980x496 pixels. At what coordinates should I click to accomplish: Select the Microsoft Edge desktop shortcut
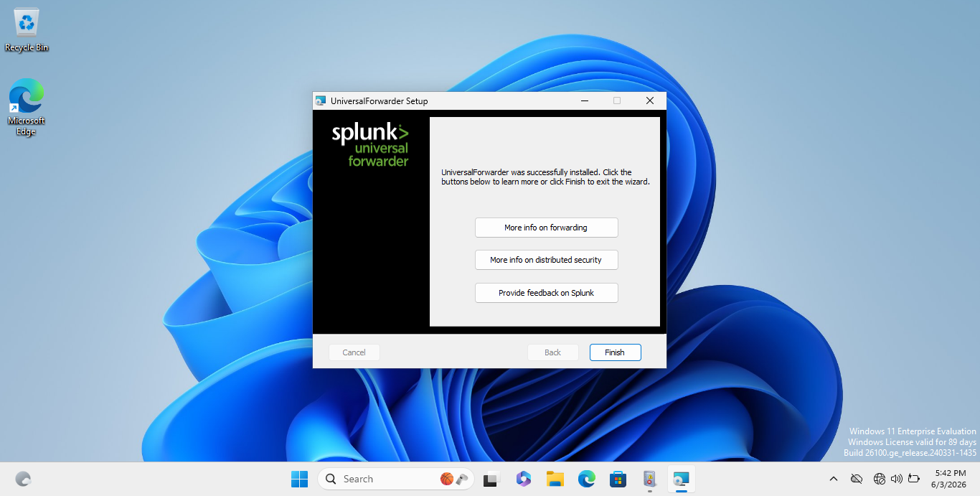click(27, 107)
